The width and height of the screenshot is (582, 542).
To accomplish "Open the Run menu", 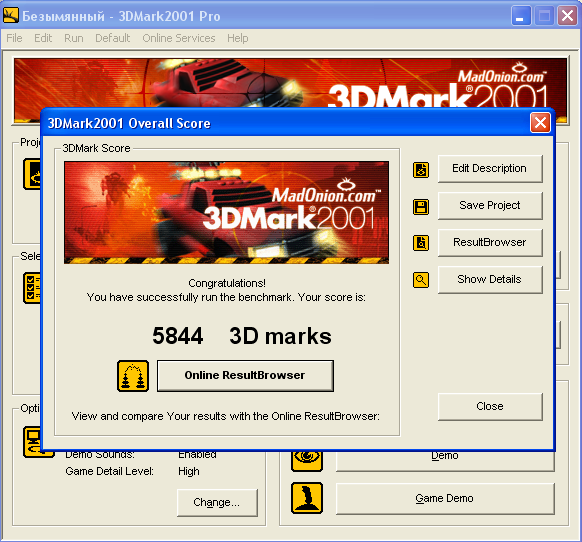I will pos(73,38).
